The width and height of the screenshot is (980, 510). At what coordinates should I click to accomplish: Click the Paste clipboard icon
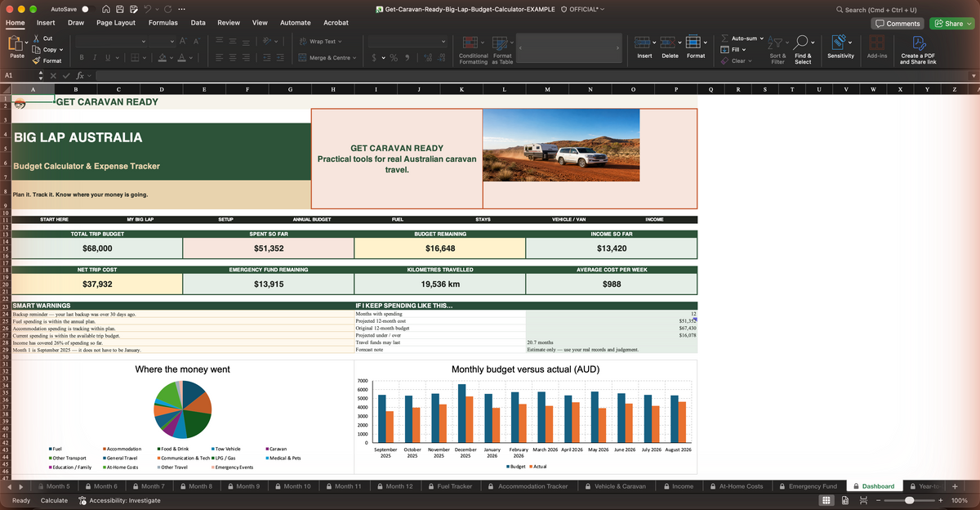(x=17, y=42)
